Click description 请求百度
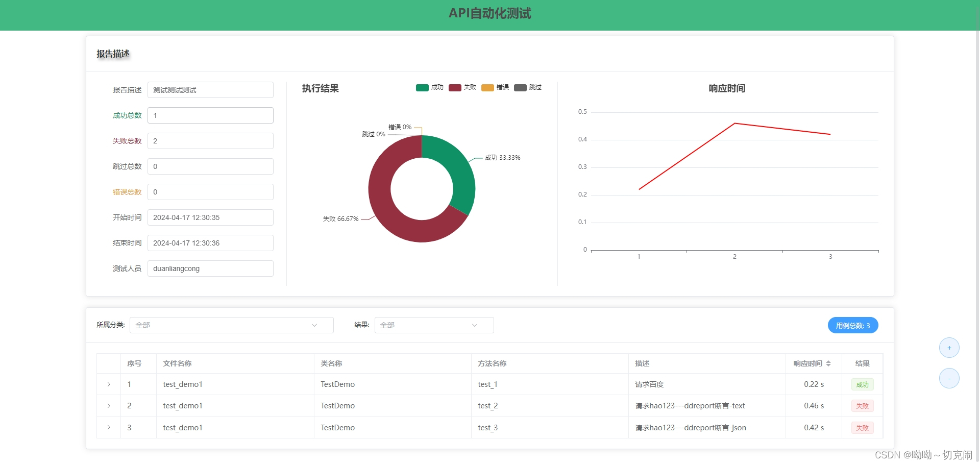Viewport: 980px width, 465px height. point(649,384)
